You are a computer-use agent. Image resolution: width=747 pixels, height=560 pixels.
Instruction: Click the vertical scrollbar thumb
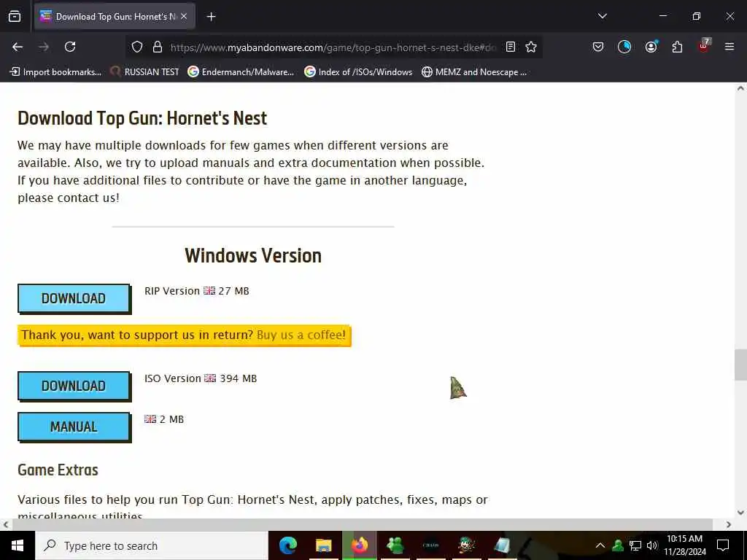click(740, 365)
